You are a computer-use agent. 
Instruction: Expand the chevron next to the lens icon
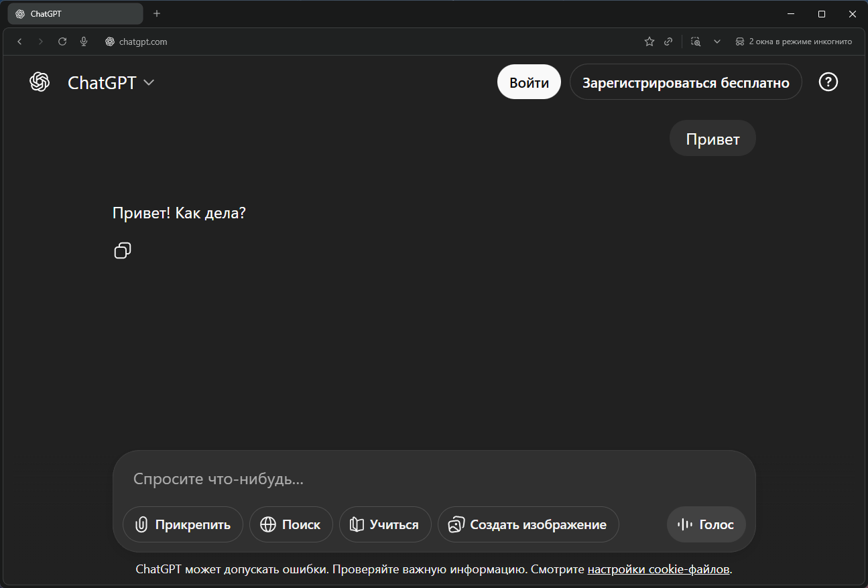point(717,42)
